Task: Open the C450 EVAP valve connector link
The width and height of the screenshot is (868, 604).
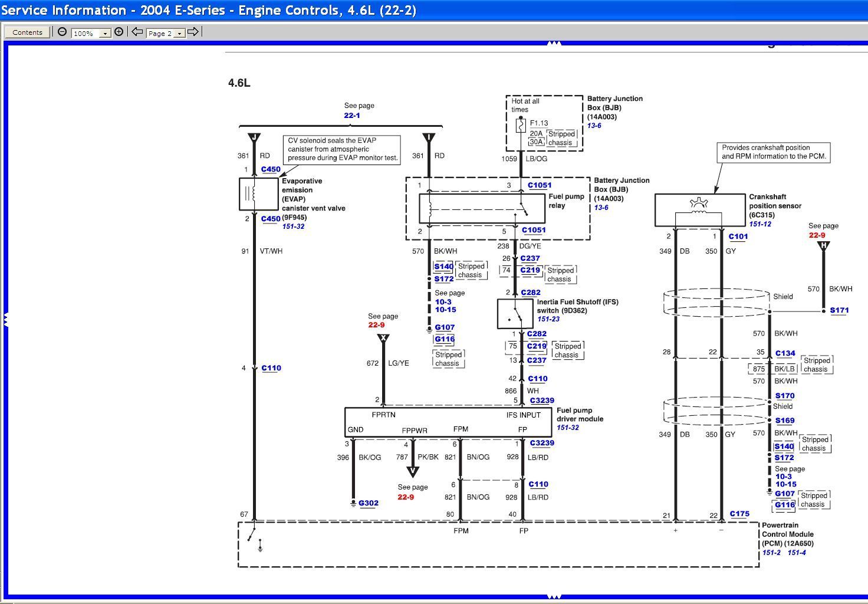Action: [269, 169]
